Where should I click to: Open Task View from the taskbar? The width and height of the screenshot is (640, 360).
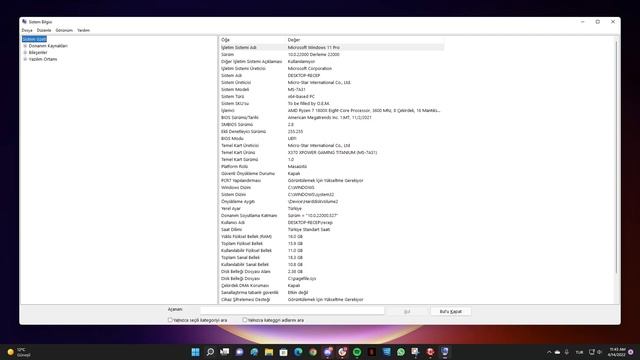[225, 352]
